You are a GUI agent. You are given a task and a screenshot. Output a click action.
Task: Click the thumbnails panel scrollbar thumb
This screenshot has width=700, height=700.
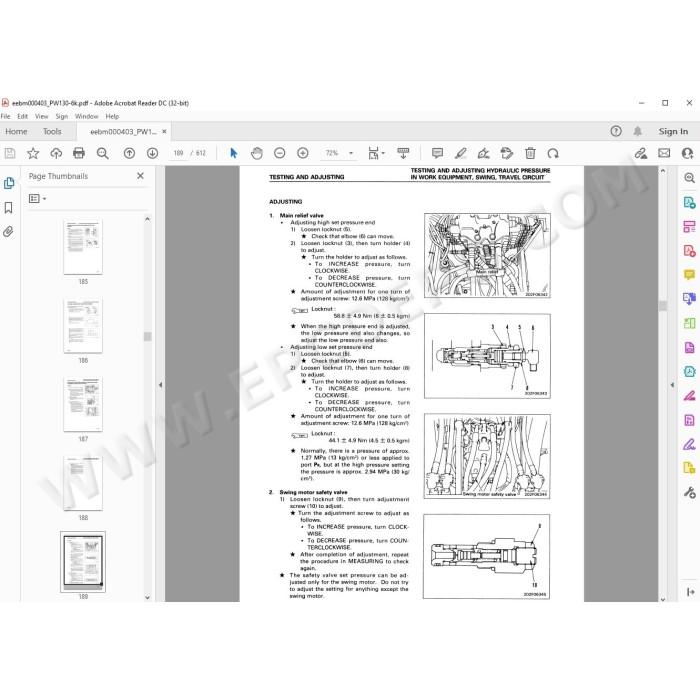[147, 336]
